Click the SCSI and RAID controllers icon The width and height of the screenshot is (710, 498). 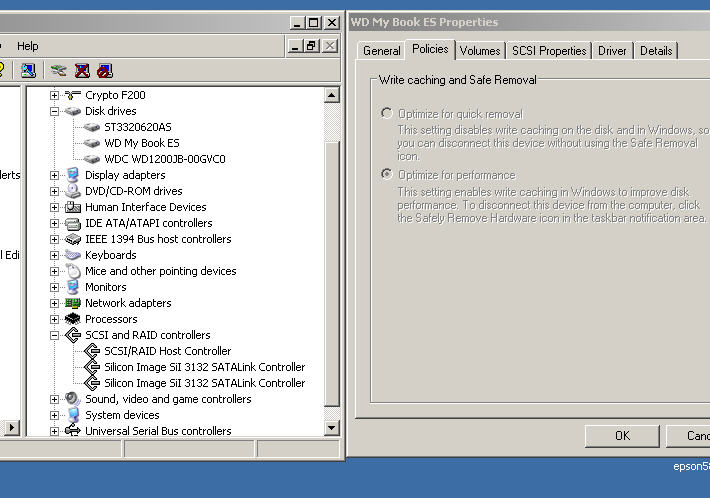[72, 335]
